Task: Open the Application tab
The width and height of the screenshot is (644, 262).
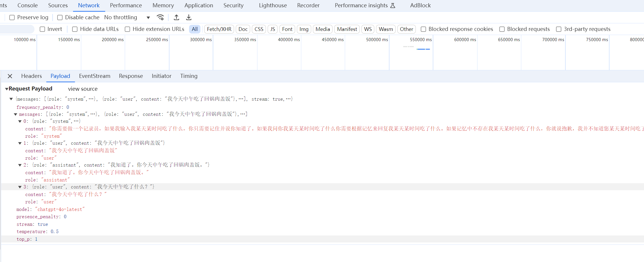Action: 199,6
